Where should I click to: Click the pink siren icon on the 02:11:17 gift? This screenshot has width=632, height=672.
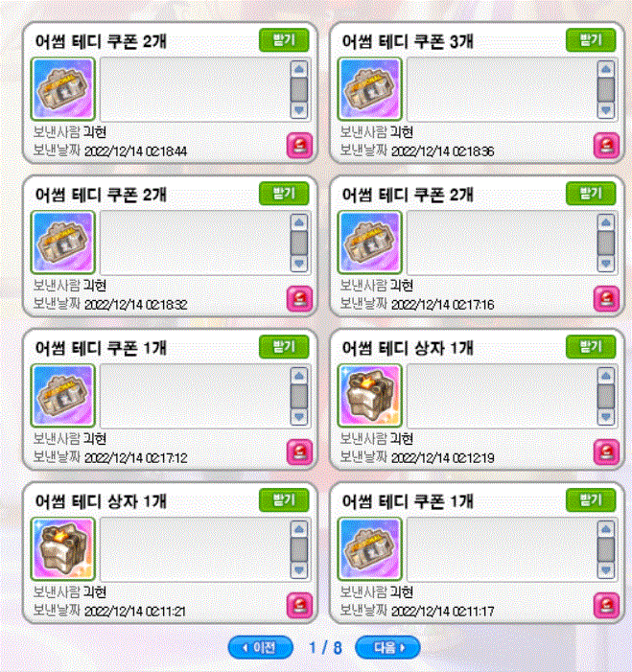[606, 606]
